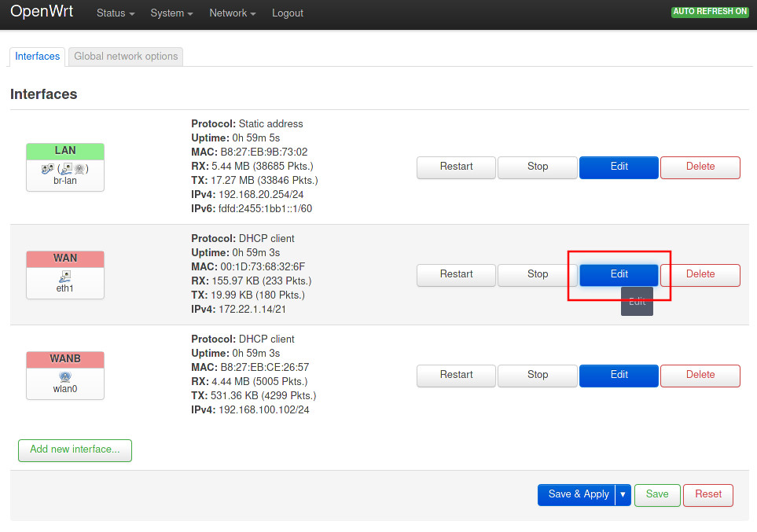Click the LAN interface badge label
This screenshot has height=532, width=757.
click(x=65, y=151)
